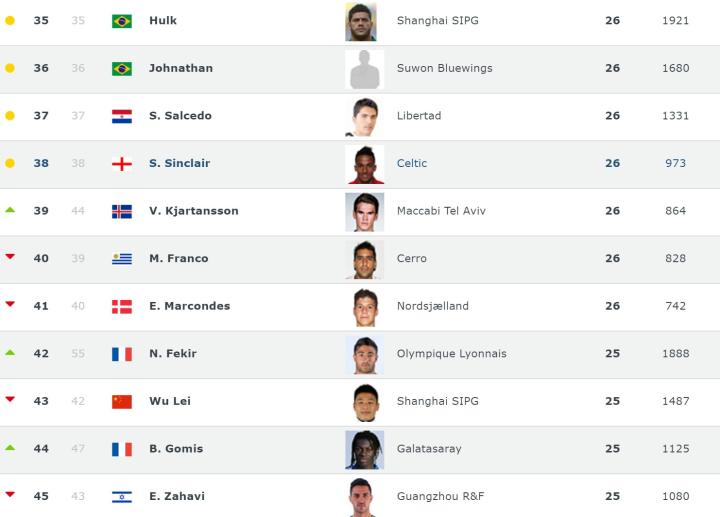Screen dimensions: 720x517
Task: Click Maccabi Tel Aviv club name
Action: tap(441, 211)
